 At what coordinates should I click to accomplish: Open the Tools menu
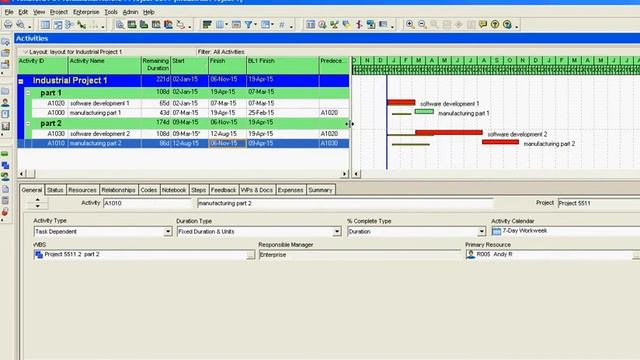tap(111, 12)
